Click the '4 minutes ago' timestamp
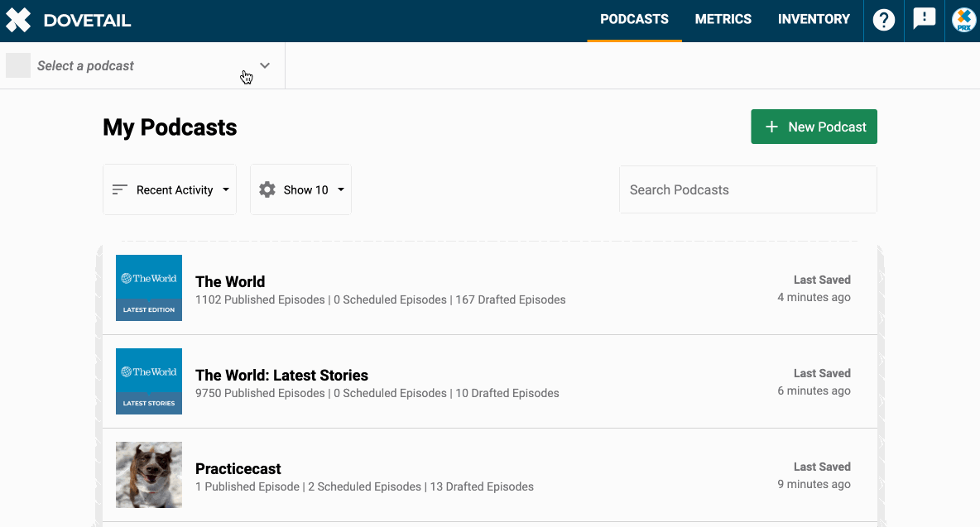This screenshot has width=980, height=527. pyautogui.click(x=814, y=297)
